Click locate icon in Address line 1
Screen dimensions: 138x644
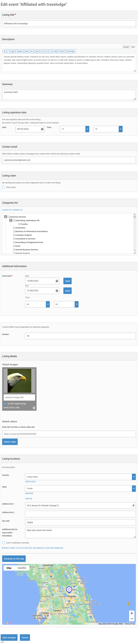(x=133, y=505)
